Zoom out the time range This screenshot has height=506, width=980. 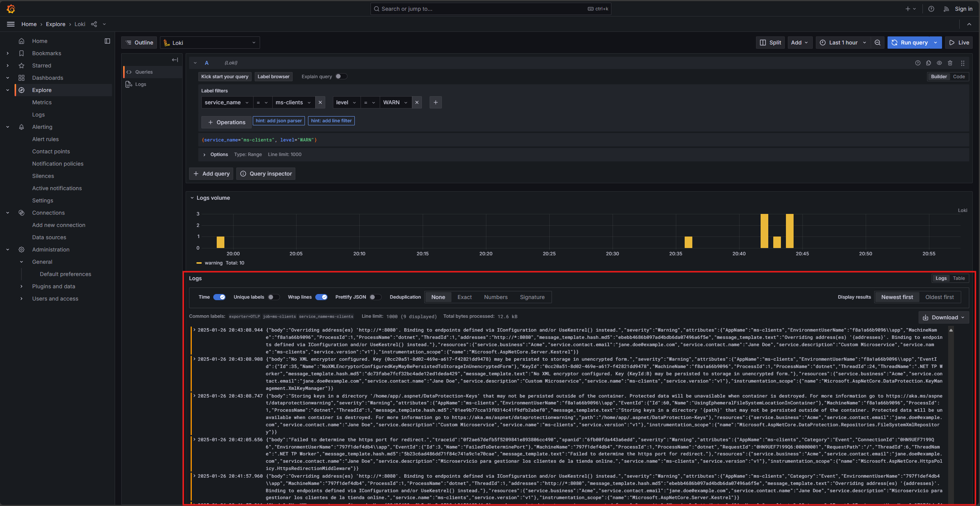[878, 43]
